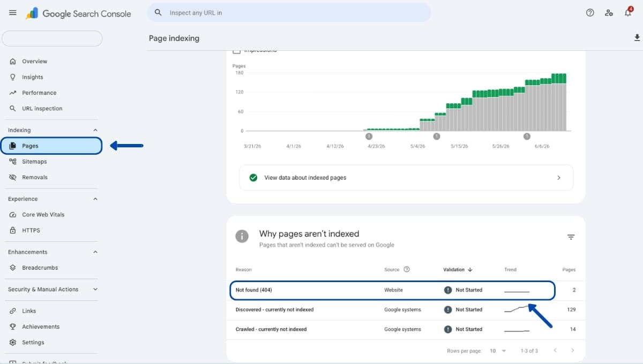643x364 pixels.
Task: Click the Breadcrumbs layers icon
Action: coord(13,268)
